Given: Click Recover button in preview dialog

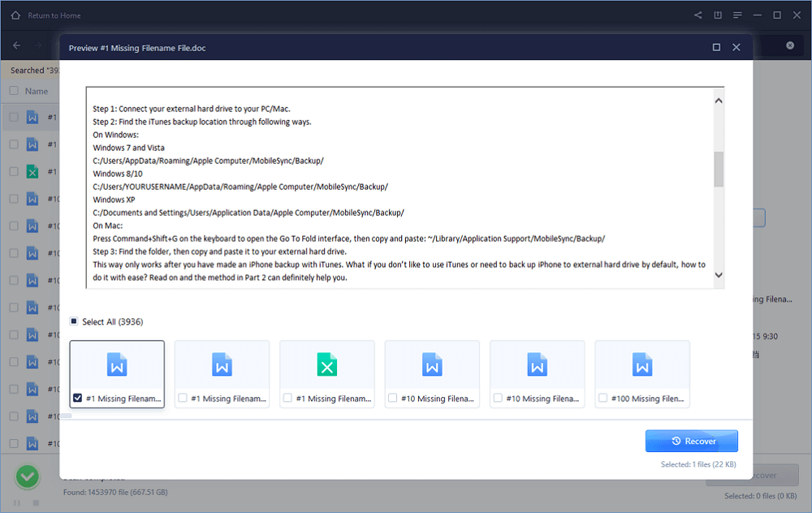Looking at the screenshot, I should (x=691, y=441).
